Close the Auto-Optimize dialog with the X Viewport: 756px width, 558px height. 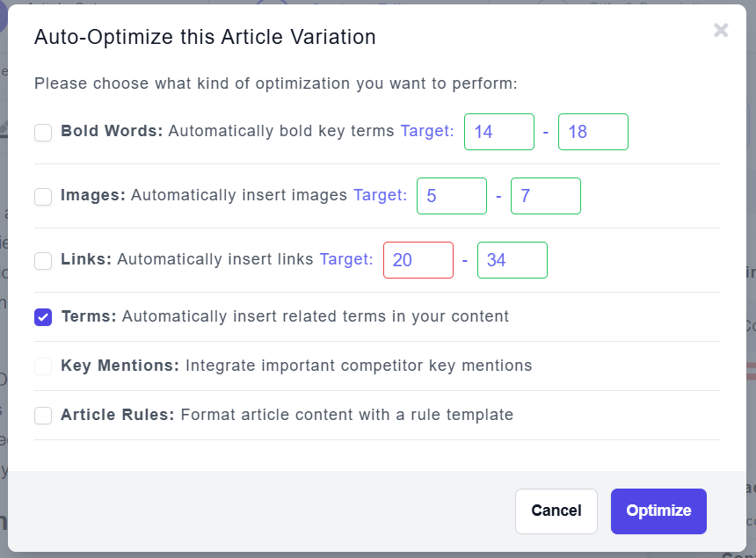point(721,31)
